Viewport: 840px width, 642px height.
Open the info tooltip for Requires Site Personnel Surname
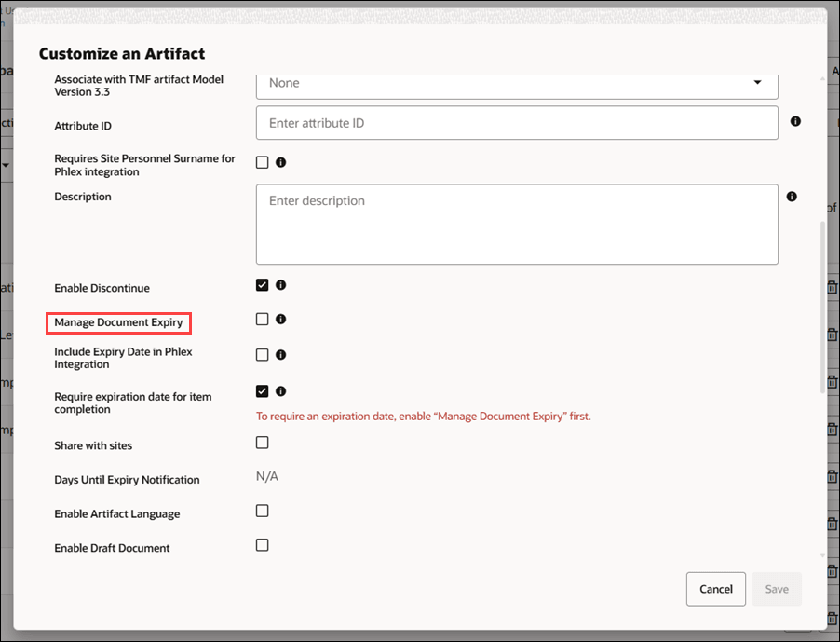click(x=280, y=160)
